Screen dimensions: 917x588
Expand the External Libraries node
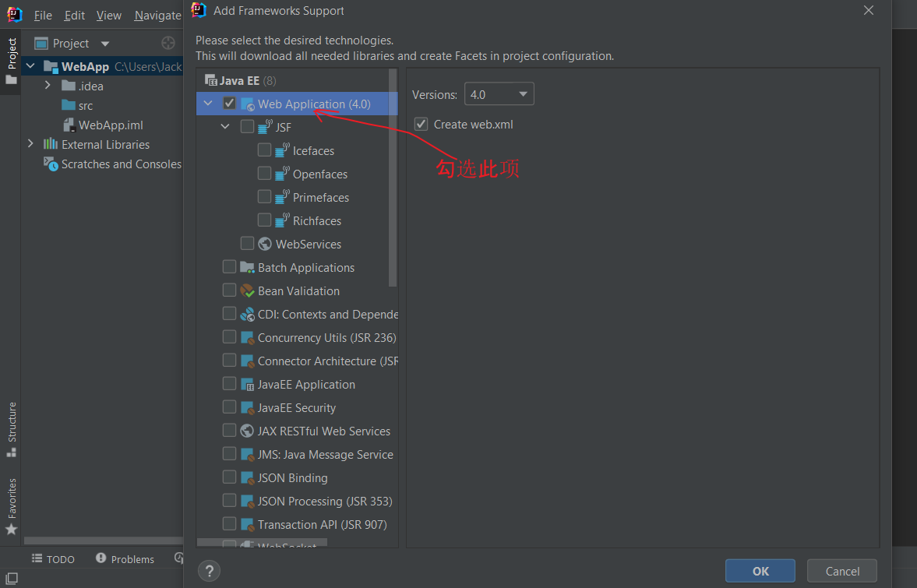tap(30, 144)
